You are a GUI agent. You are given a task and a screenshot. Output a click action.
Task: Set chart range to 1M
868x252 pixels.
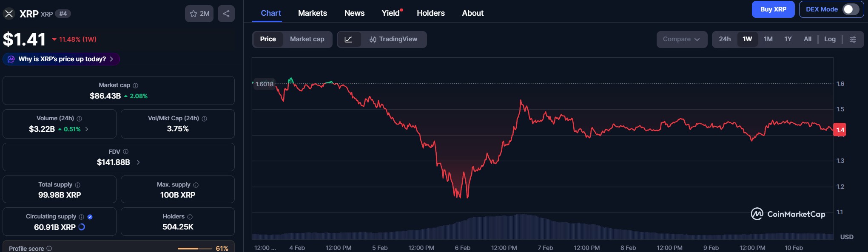pos(768,39)
